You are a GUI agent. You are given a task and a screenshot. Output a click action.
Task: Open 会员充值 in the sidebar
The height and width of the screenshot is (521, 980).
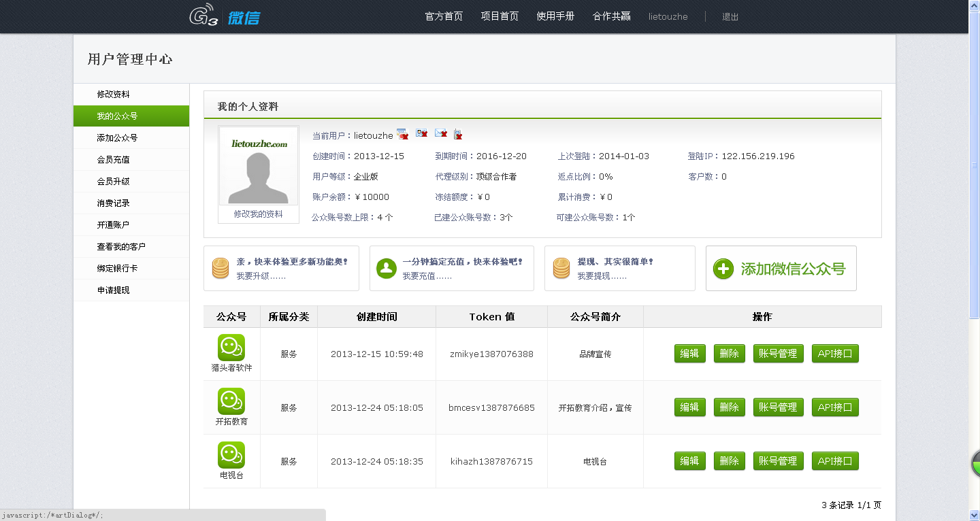pyautogui.click(x=131, y=160)
